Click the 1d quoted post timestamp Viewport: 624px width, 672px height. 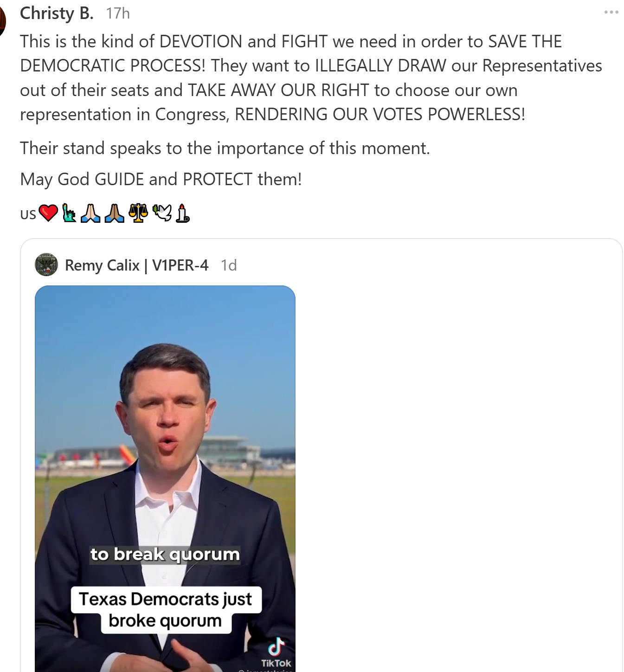[229, 265]
